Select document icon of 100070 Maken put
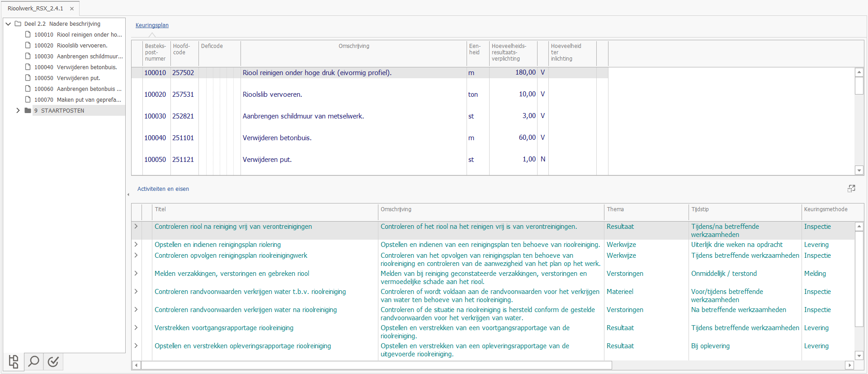This screenshot has height=374, width=868. tap(28, 99)
